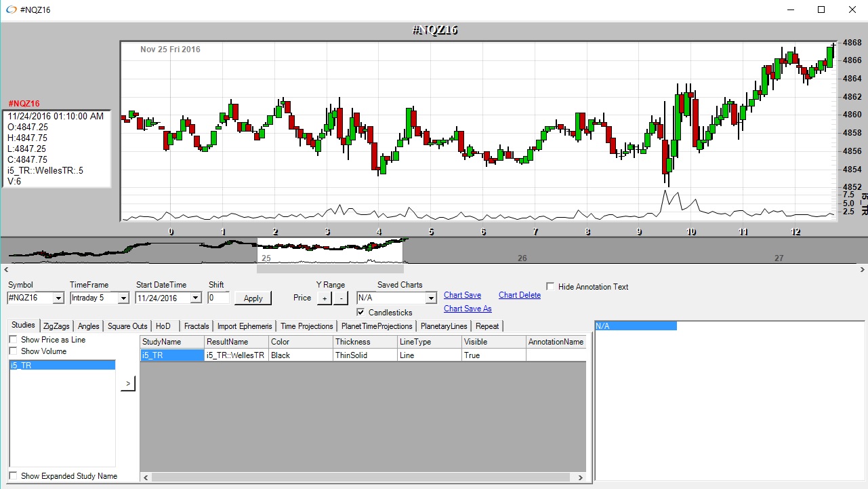Click the arrow button beside the study list
Viewport: 868px width, 489px height.
(128, 384)
